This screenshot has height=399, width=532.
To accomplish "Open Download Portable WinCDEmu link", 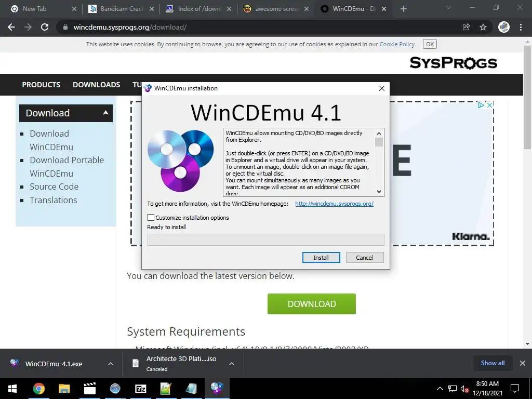I will [67, 167].
